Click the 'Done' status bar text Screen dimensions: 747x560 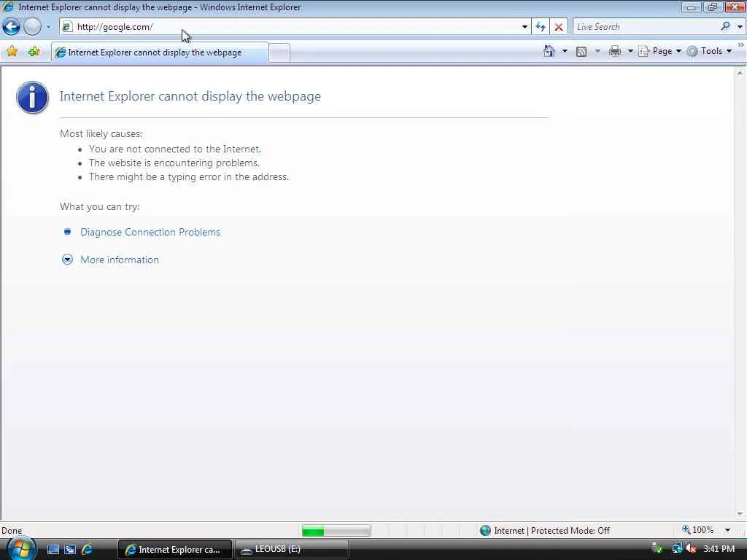click(x=12, y=531)
